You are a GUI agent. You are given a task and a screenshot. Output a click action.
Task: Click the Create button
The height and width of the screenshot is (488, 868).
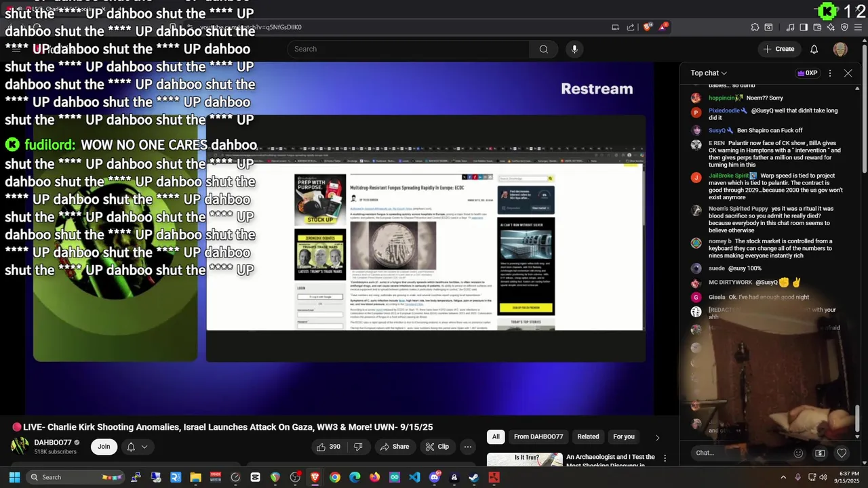(778, 49)
